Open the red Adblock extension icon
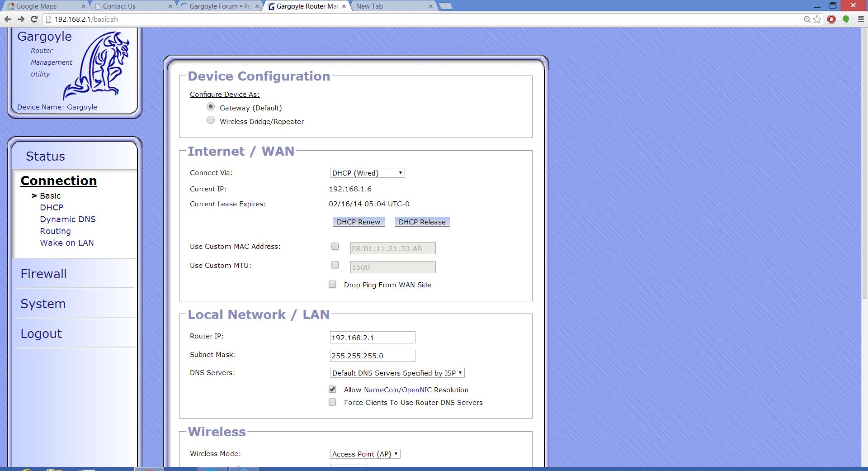The width and height of the screenshot is (868, 471). (x=831, y=19)
